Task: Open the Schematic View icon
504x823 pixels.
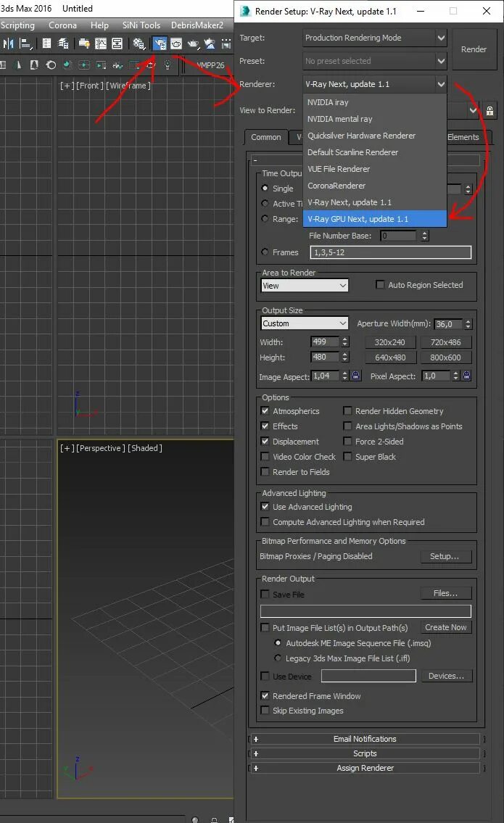Action: click(117, 44)
